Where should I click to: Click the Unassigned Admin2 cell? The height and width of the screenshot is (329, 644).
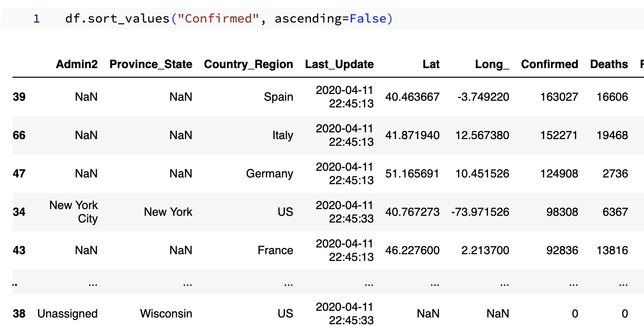pyautogui.click(x=68, y=314)
